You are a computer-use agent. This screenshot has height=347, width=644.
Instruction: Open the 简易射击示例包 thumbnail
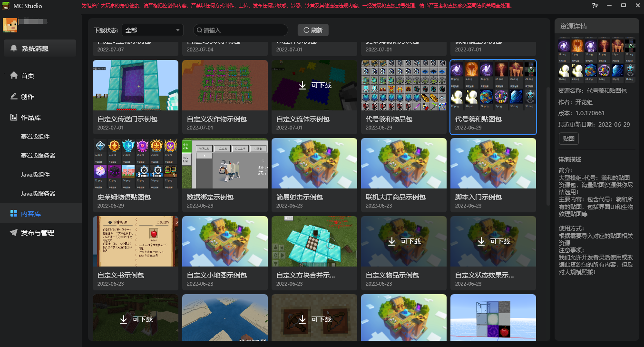314,163
